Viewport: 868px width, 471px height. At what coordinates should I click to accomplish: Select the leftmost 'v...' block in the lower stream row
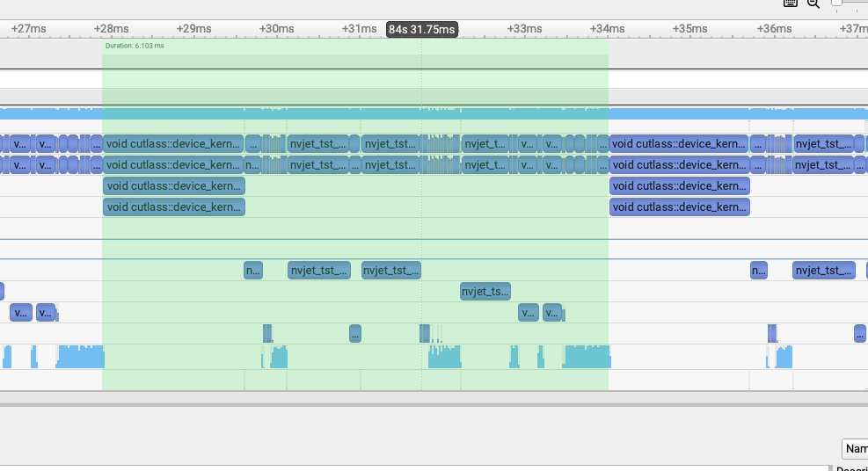[x=20, y=313]
